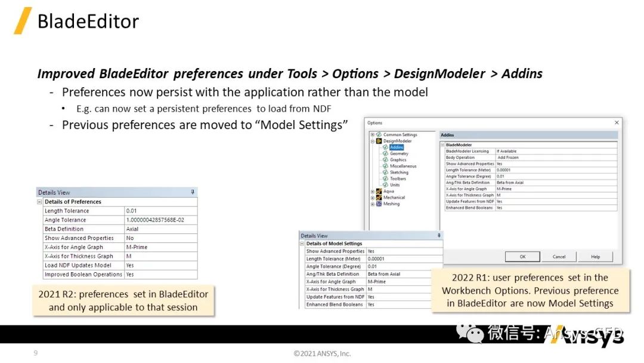Image resolution: width=644 pixels, height=363 pixels.
Task: Select the 'Improved Boolean Operations' label
Action: (83, 274)
